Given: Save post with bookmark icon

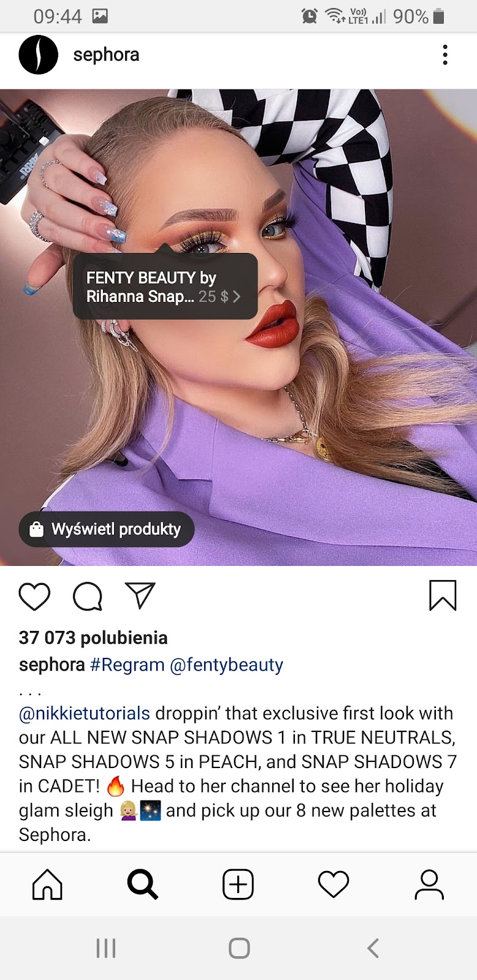Looking at the screenshot, I should tap(443, 595).
